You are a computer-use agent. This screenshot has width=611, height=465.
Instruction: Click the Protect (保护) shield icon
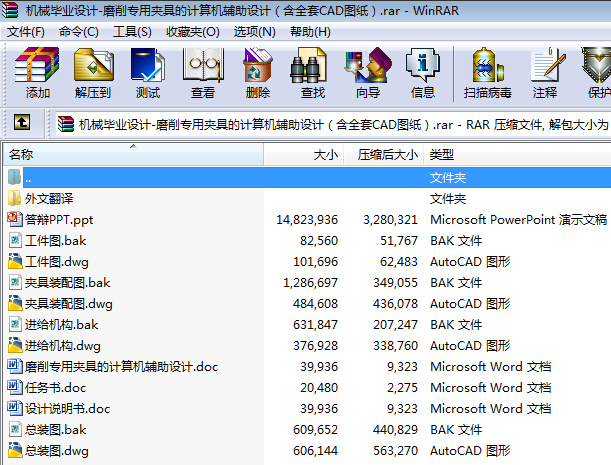[x=597, y=65]
